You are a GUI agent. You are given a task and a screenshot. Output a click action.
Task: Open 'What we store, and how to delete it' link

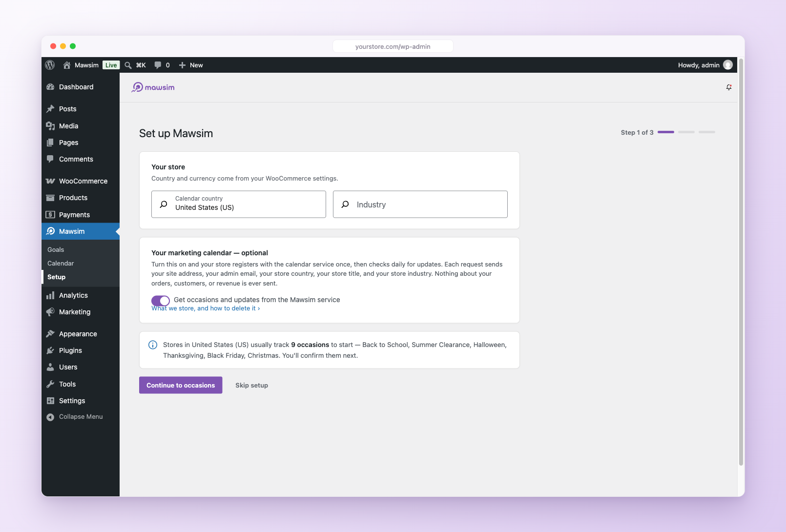(x=206, y=308)
